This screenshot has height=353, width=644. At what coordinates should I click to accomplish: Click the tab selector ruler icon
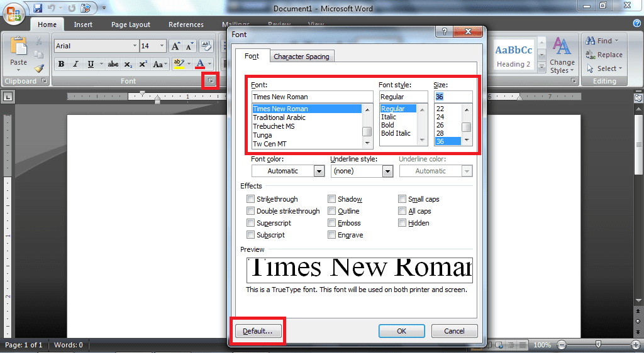pyautogui.click(x=8, y=97)
